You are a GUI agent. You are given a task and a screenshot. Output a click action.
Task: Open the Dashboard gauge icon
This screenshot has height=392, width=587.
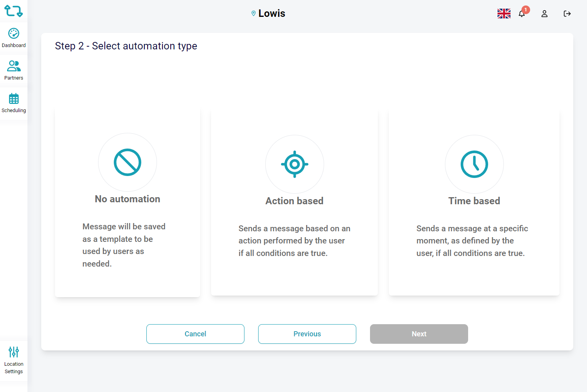tap(14, 34)
